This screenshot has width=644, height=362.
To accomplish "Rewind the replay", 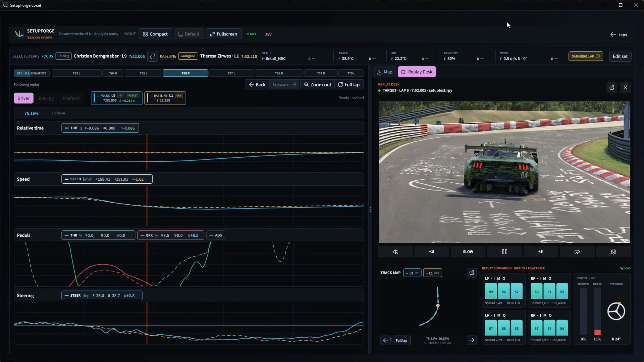I will (x=395, y=252).
